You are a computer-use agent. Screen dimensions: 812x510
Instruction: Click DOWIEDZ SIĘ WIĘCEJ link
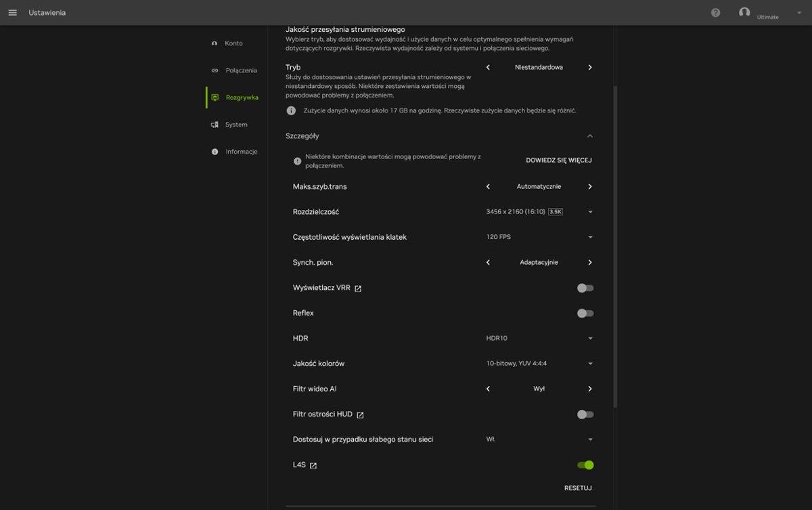558,161
